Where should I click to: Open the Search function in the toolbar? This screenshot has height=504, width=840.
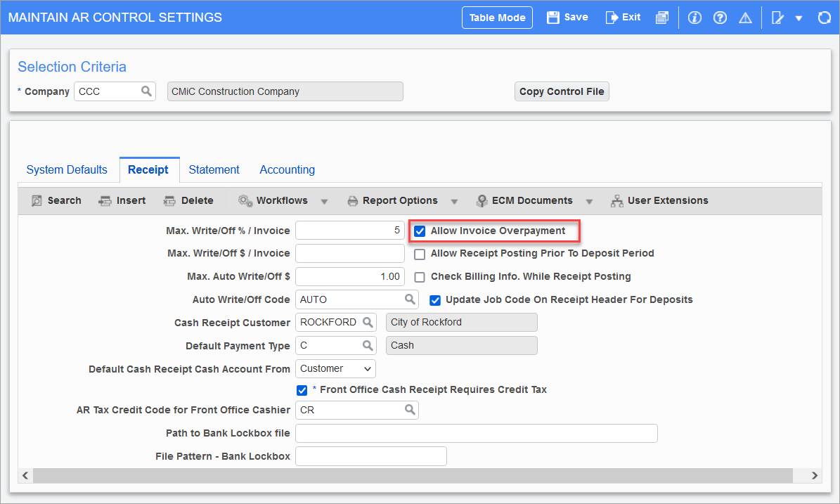pos(56,200)
